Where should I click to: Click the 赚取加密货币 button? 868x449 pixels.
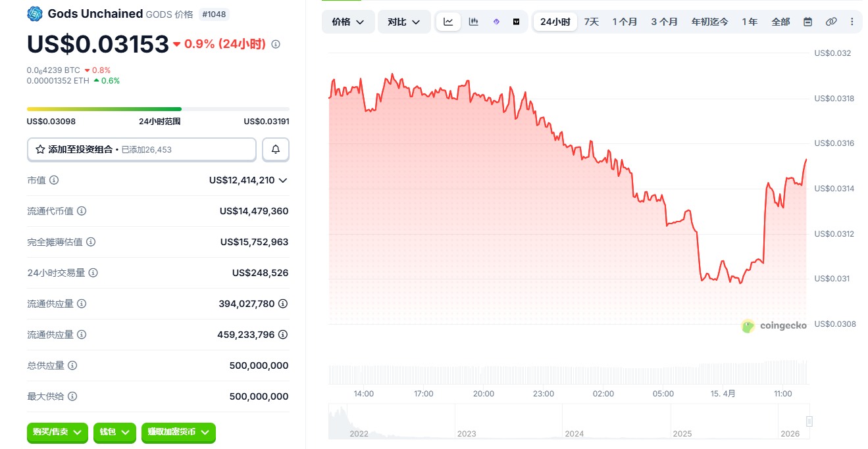point(178,432)
